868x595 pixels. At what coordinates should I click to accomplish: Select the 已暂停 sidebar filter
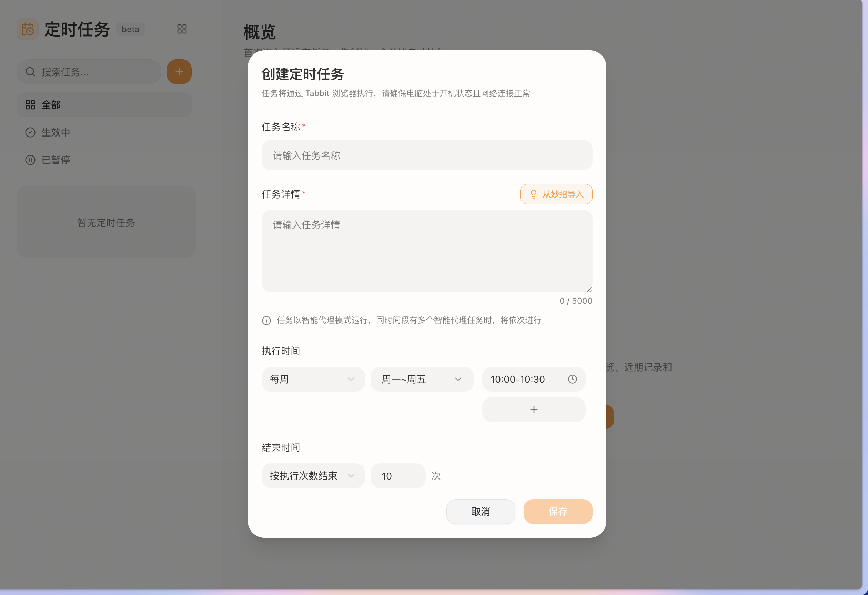pyautogui.click(x=104, y=160)
